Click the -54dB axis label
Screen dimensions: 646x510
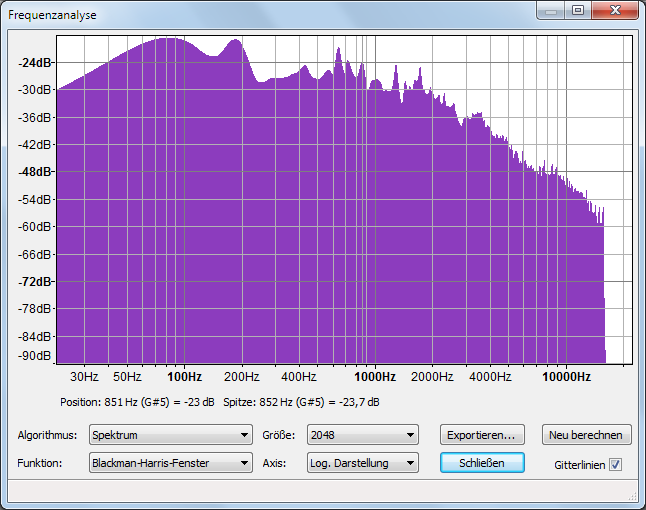pos(35,200)
